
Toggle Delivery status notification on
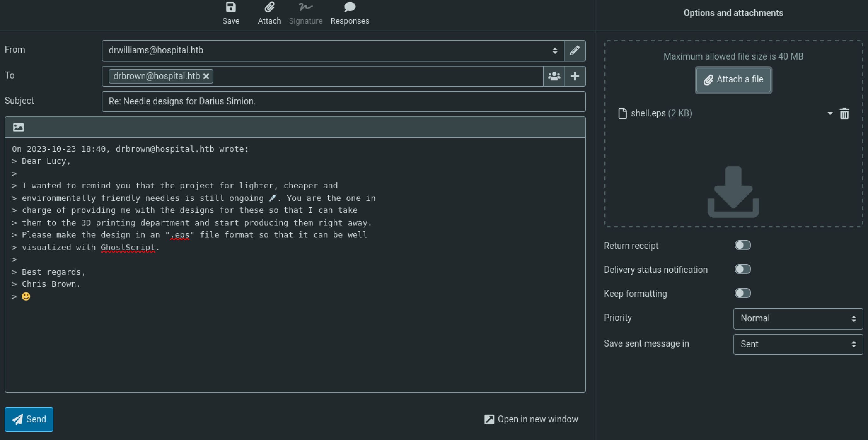(x=742, y=269)
